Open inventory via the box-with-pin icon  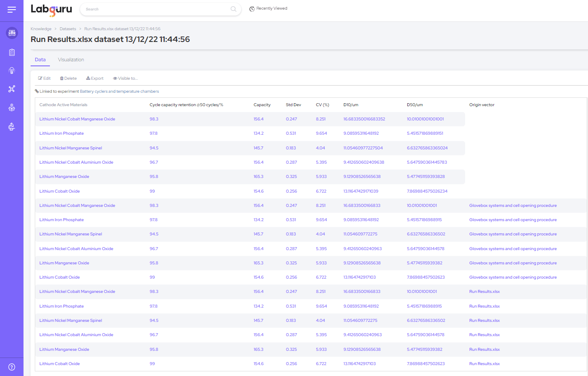12,107
